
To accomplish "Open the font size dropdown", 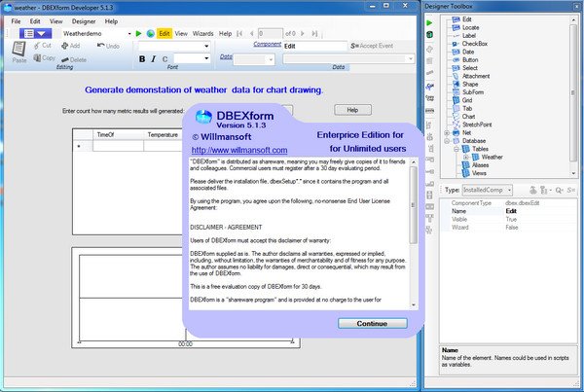I will tap(206, 58).
